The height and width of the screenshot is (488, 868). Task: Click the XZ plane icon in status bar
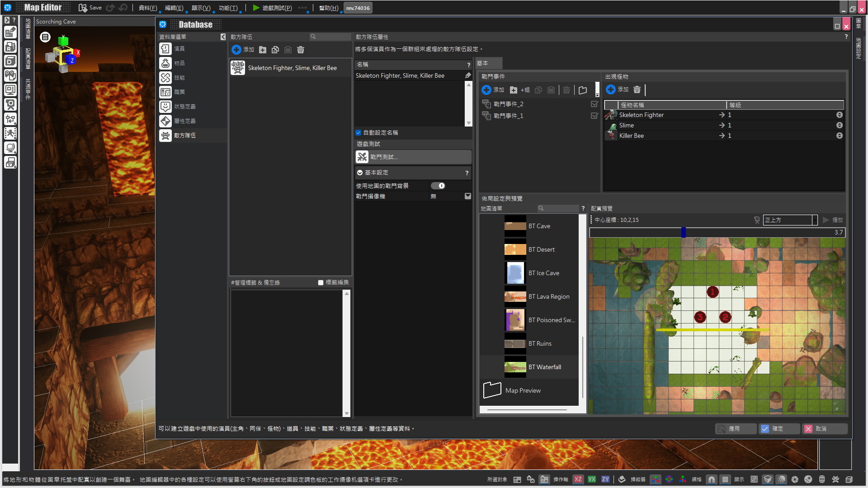point(578,479)
